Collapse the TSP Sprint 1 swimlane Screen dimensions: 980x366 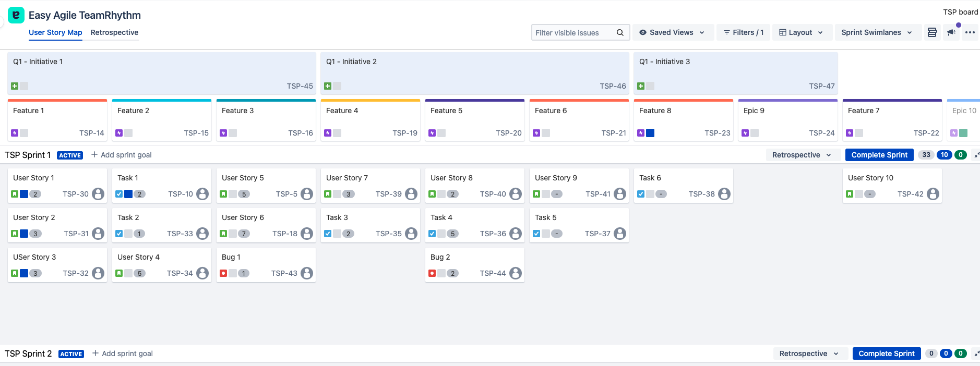coord(976,155)
